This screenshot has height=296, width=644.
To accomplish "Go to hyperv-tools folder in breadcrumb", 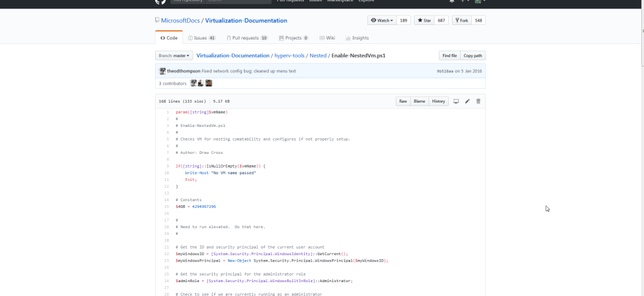I will click(x=290, y=55).
